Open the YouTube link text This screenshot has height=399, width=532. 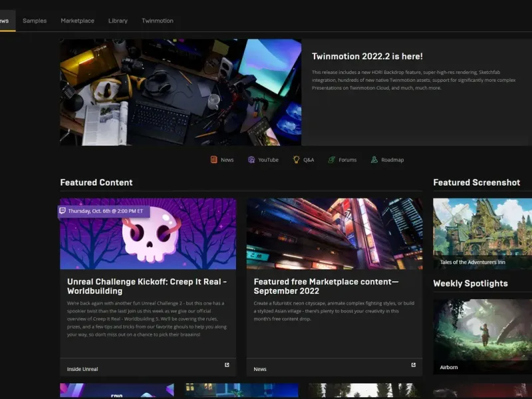pos(268,160)
